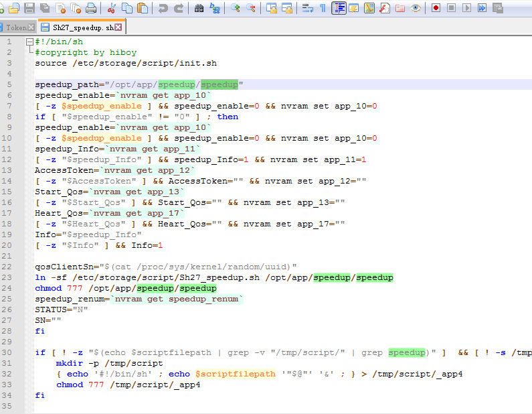Click the Open file folder icon
The height and width of the screenshot is (414, 532).
(14, 8)
